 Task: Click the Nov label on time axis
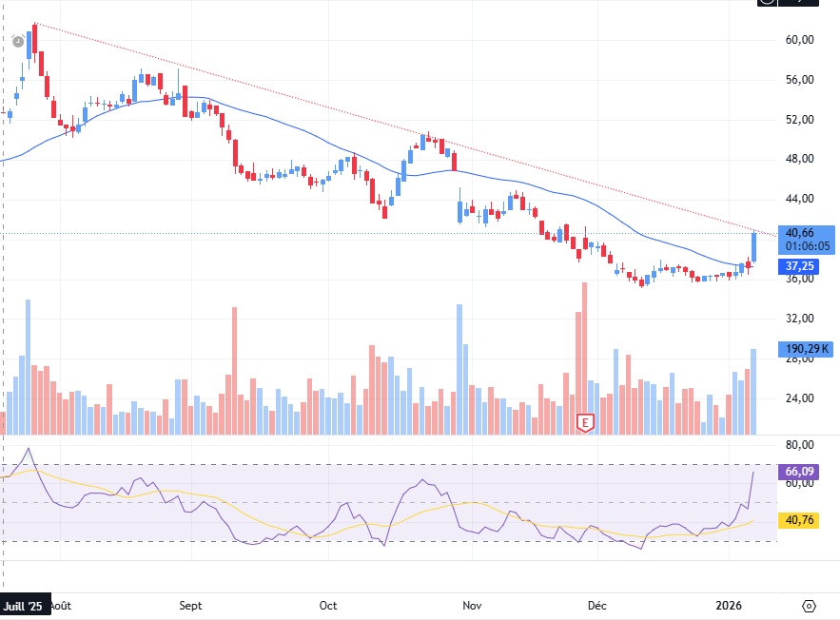pos(472,606)
